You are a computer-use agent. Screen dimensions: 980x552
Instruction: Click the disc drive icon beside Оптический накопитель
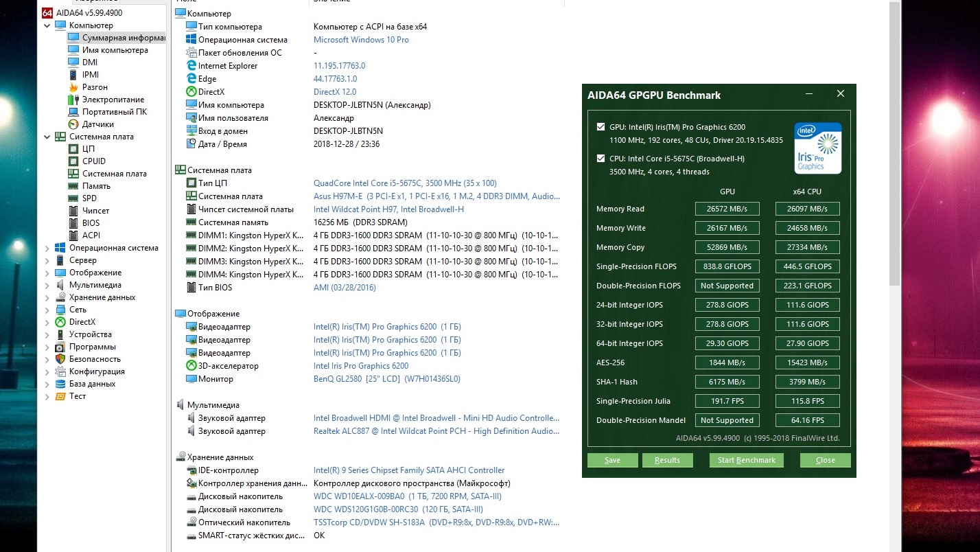[x=191, y=522]
